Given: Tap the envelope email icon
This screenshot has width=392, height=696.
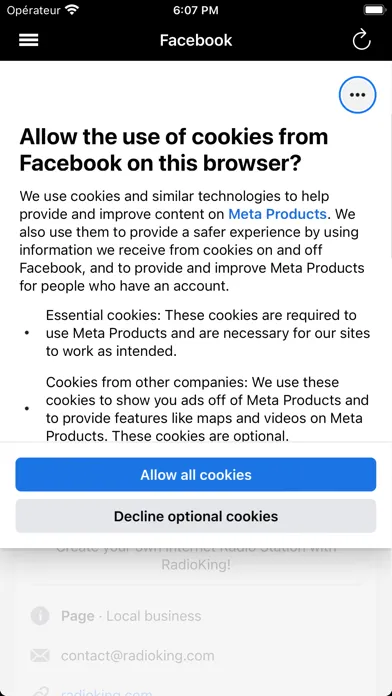Looking at the screenshot, I should pos(40,656).
